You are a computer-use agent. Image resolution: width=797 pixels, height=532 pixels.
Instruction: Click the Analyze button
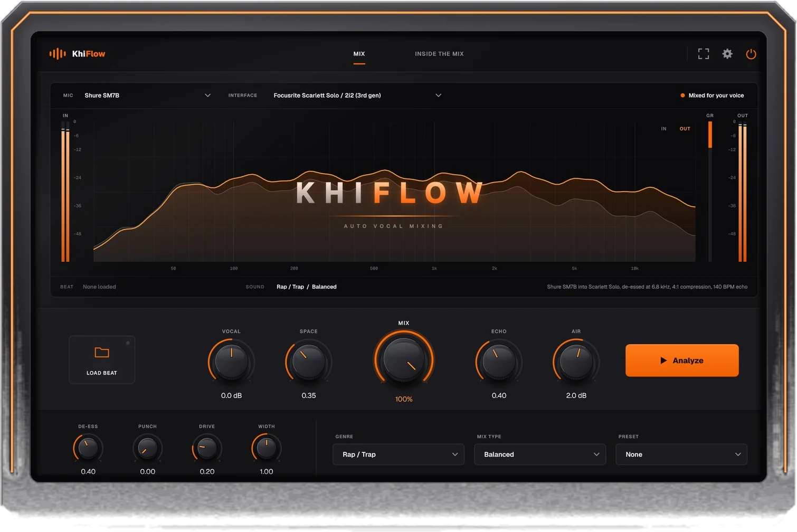pyautogui.click(x=682, y=360)
